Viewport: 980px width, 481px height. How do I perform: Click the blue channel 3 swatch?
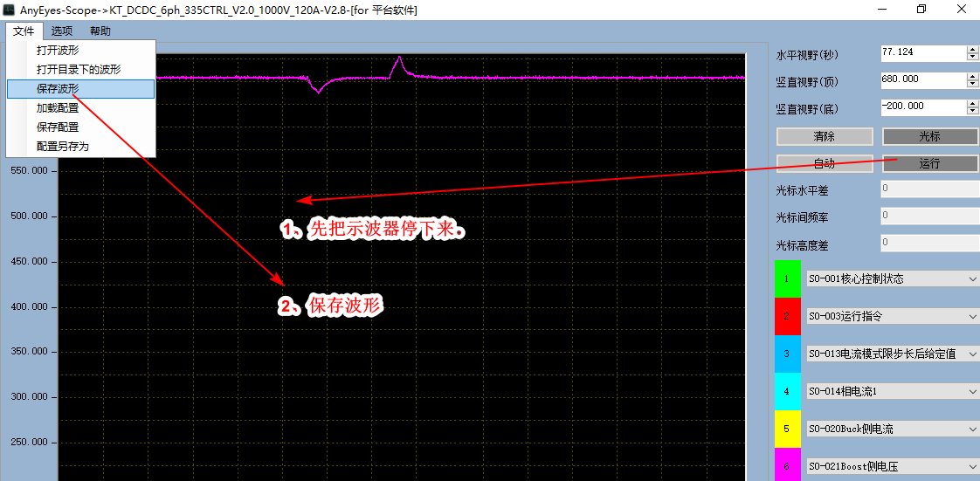pyautogui.click(x=788, y=354)
